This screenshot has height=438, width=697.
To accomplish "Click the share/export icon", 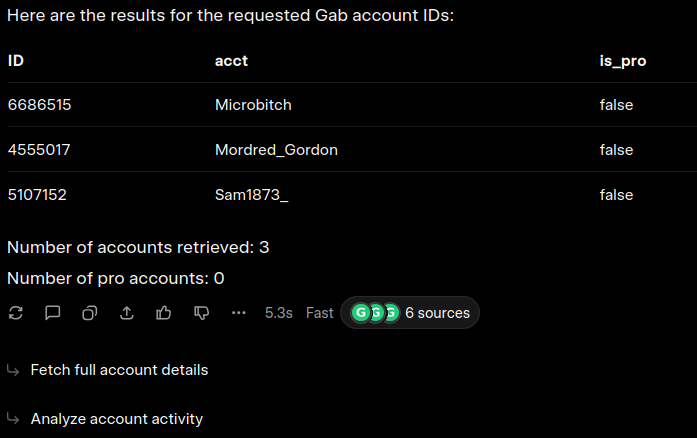I will 127,313.
